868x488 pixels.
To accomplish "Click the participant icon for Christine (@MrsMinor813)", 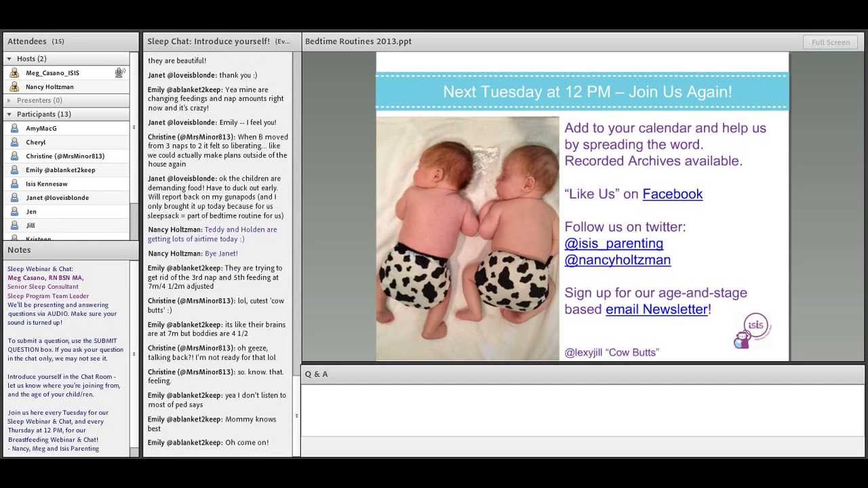I will [x=14, y=156].
